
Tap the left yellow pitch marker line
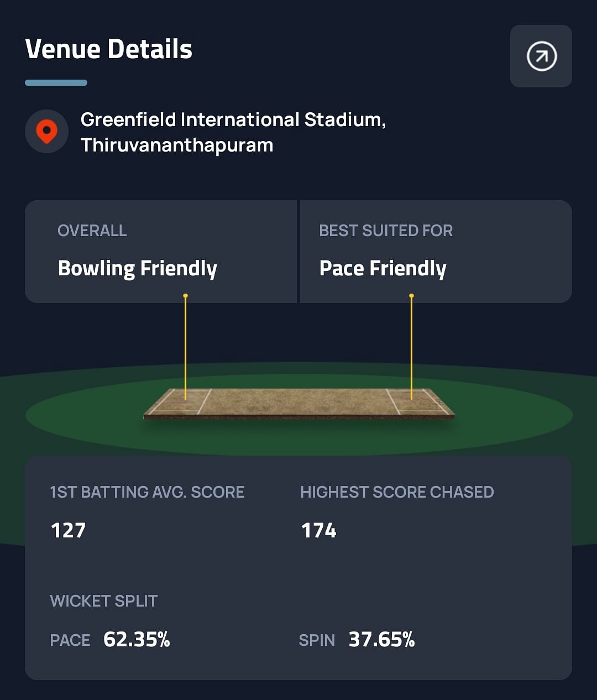186,346
